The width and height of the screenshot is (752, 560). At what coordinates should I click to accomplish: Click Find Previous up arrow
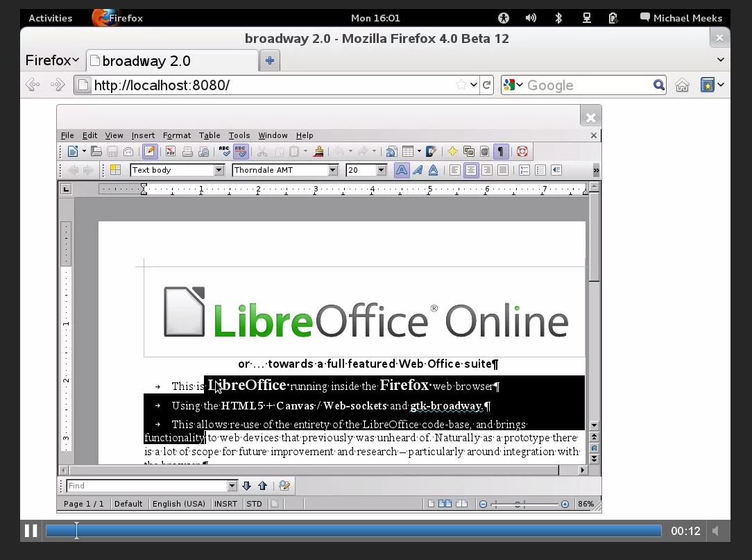coord(262,486)
